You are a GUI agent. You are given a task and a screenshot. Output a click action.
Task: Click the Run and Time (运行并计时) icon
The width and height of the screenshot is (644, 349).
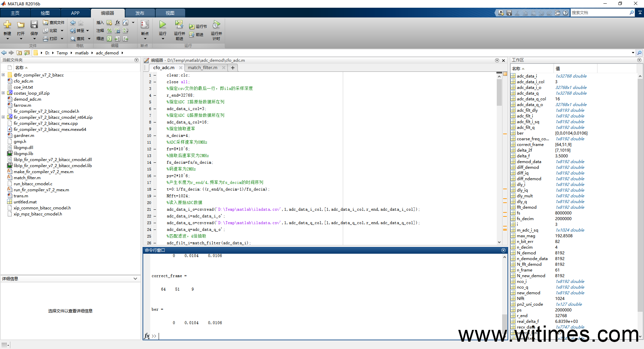tap(216, 24)
